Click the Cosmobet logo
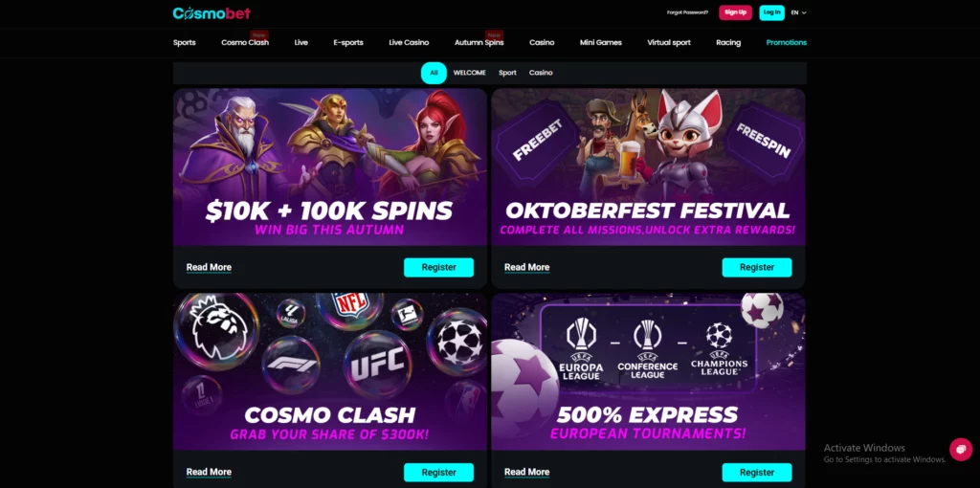 click(212, 13)
